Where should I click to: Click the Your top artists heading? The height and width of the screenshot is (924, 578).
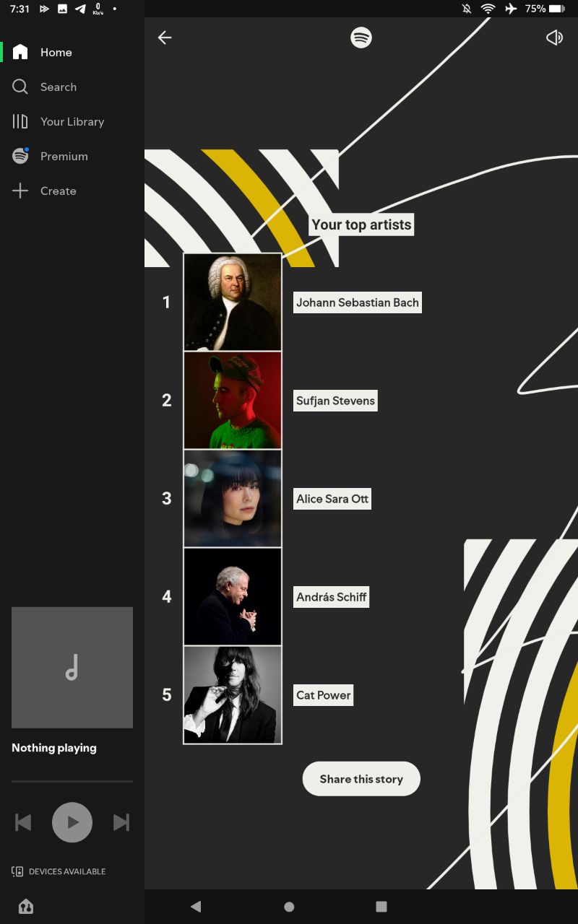[361, 225]
